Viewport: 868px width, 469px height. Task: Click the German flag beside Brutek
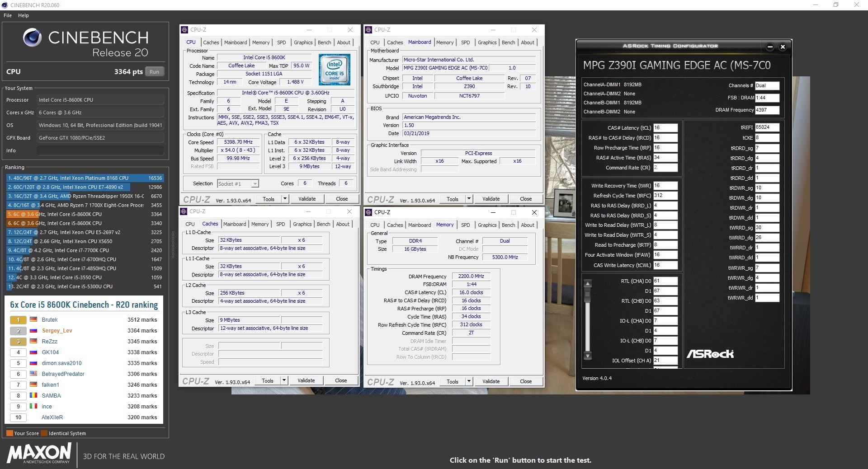tap(33, 319)
